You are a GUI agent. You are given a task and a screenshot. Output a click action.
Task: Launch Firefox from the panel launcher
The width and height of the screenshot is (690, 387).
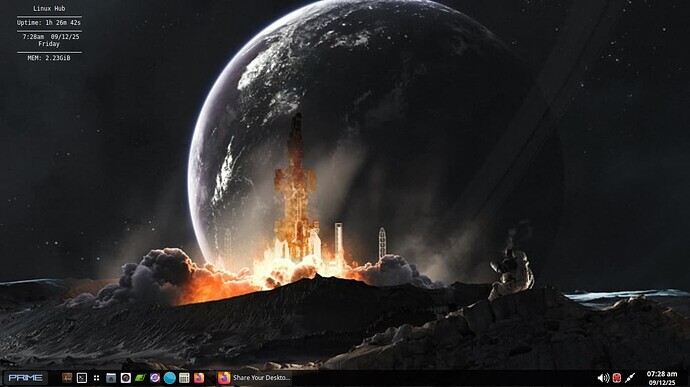(x=199, y=378)
